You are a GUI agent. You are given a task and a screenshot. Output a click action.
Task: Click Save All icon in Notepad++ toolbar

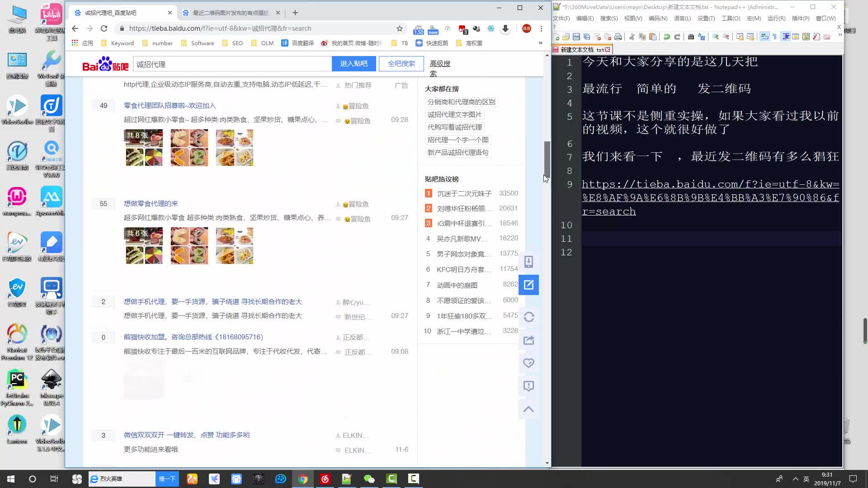click(x=587, y=37)
